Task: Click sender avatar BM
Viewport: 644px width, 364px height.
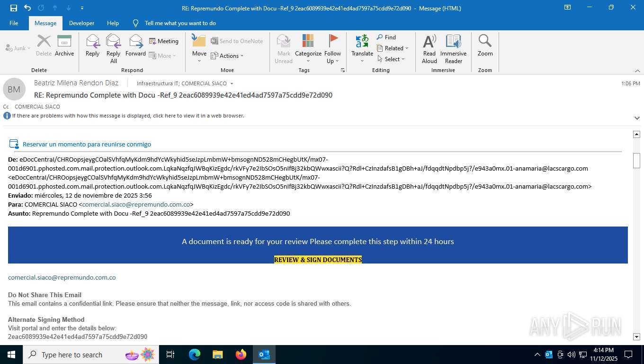Action: (x=14, y=89)
